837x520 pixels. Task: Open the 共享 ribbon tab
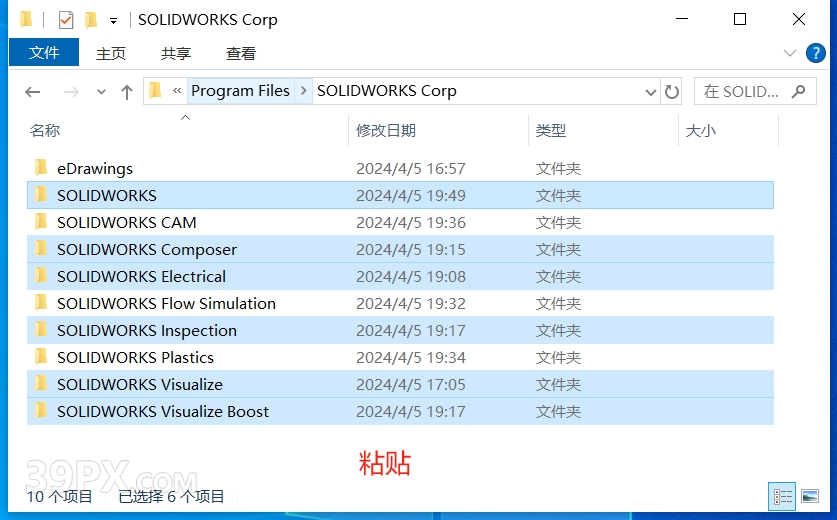pyautogui.click(x=176, y=53)
